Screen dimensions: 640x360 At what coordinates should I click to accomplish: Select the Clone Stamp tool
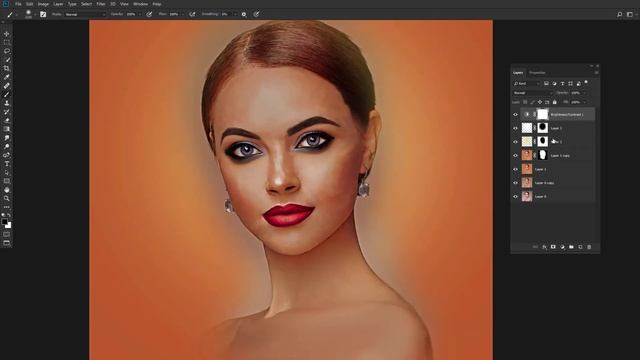[x=7, y=103]
